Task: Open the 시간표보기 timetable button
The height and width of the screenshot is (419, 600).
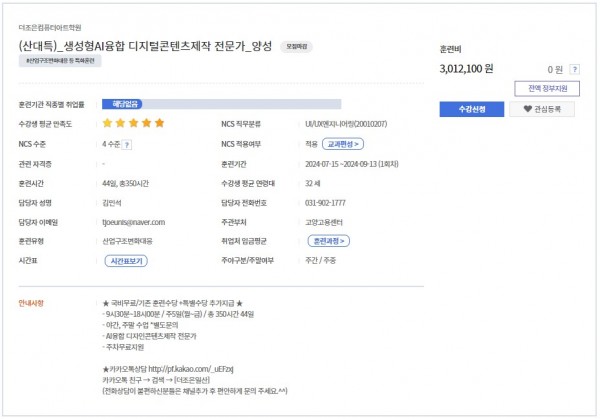Action: click(126, 261)
